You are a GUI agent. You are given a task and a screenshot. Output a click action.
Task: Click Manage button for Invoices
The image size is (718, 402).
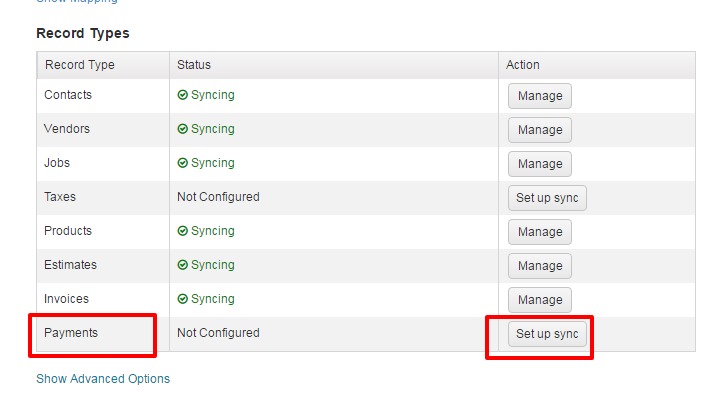click(539, 299)
